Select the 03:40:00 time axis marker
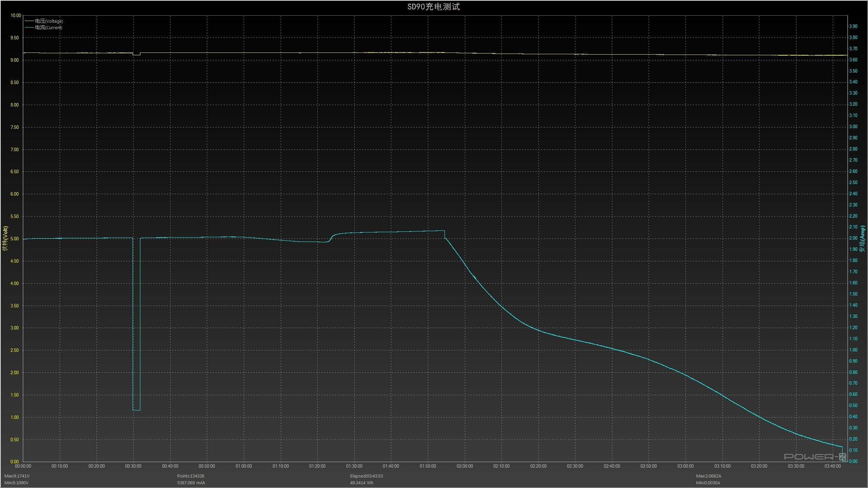 833,466
